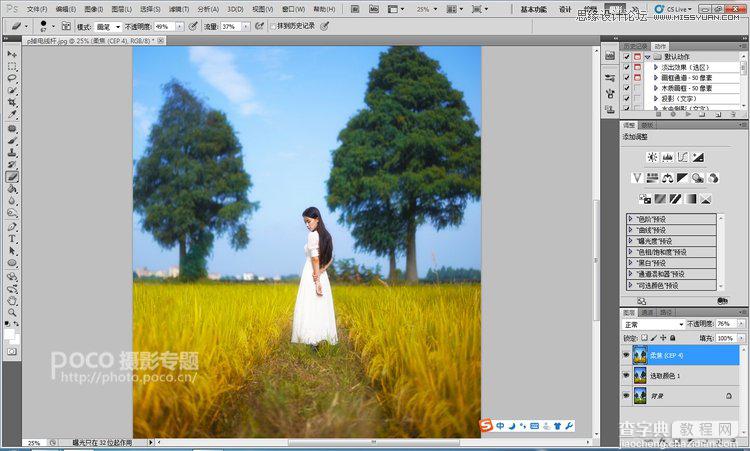This screenshot has height=451, width=750.
Task: Toggle the 淡出效果（选区） action checkbox
Action: tap(627, 67)
